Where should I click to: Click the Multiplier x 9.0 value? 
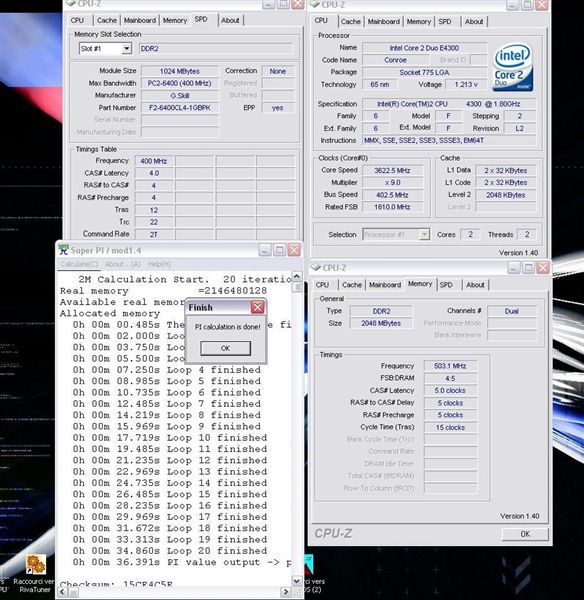tap(392, 183)
